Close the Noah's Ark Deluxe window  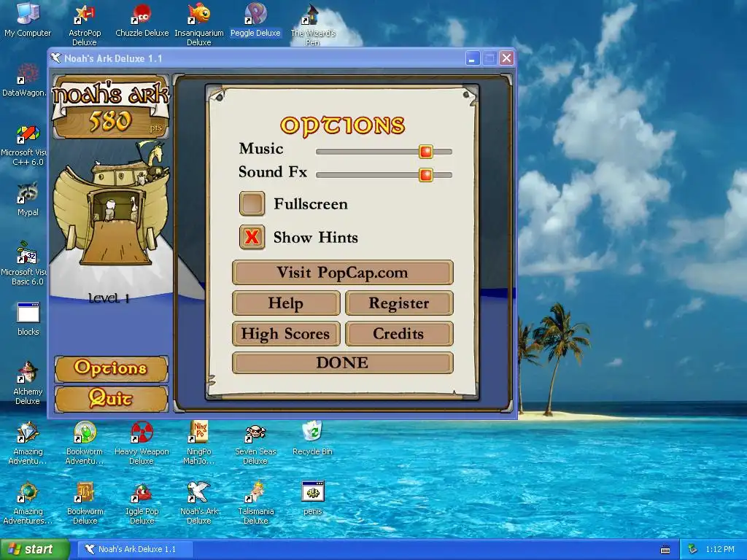pyautogui.click(x=506, y=58)
